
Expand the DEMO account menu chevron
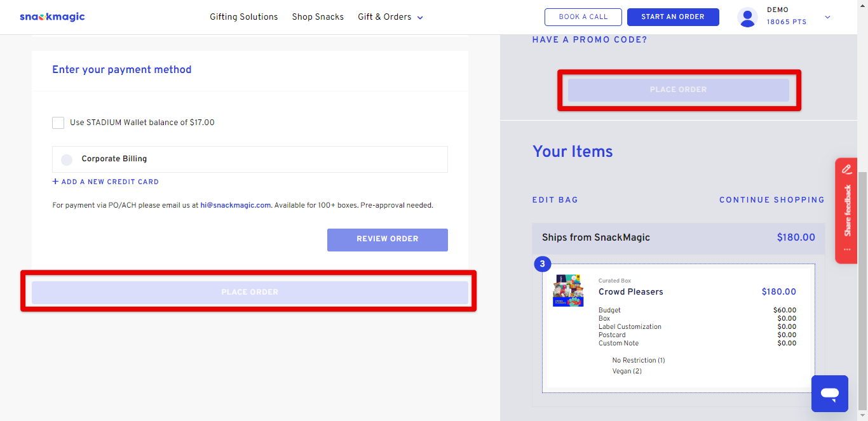[827, 17]
